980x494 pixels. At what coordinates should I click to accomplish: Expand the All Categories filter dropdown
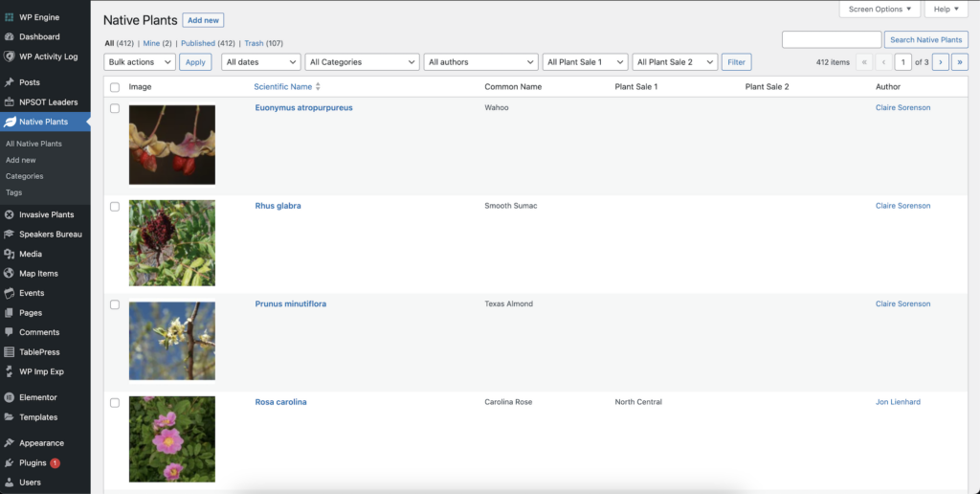(363, 62)
